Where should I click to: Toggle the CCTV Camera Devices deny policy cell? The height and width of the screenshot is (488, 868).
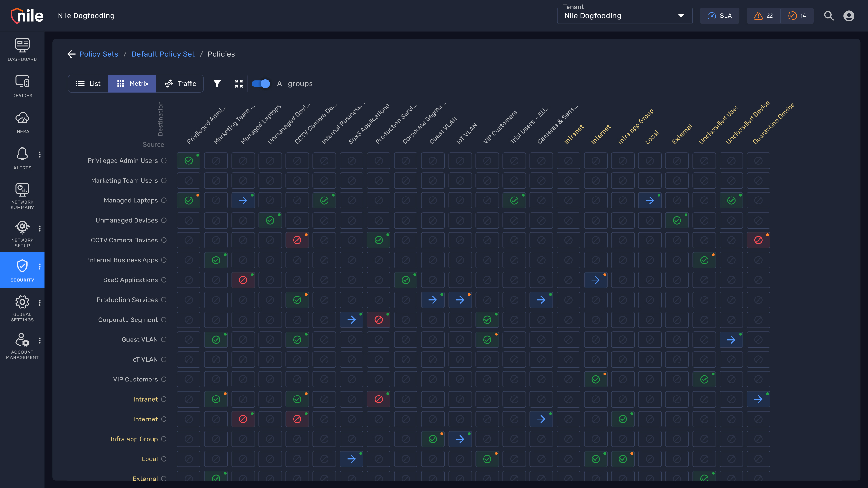297,240
